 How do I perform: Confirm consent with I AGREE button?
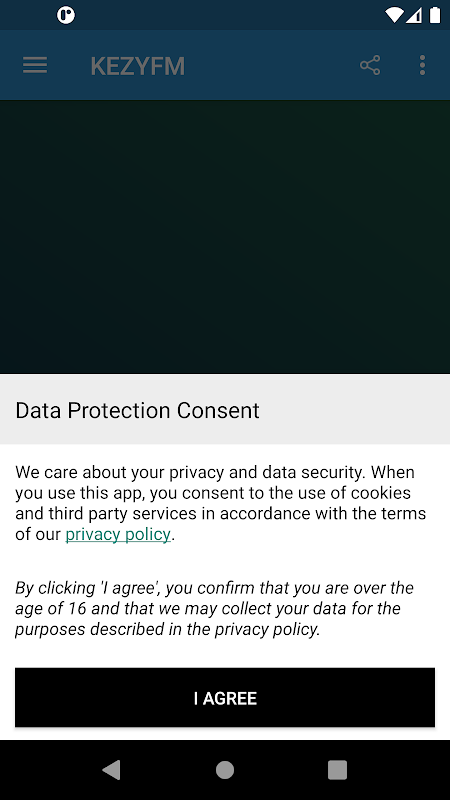click(x=225, y=697)
